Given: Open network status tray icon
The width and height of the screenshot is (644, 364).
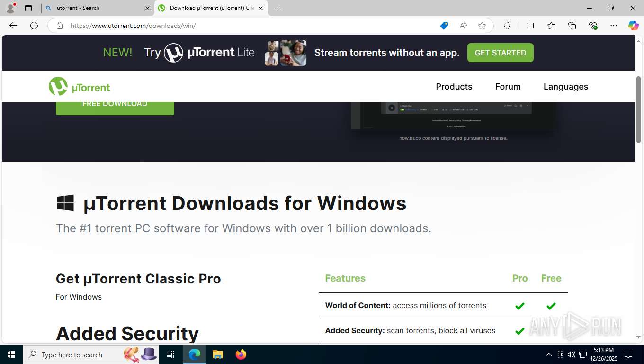Looking at the screenshot, I should (x=583, y=355).
